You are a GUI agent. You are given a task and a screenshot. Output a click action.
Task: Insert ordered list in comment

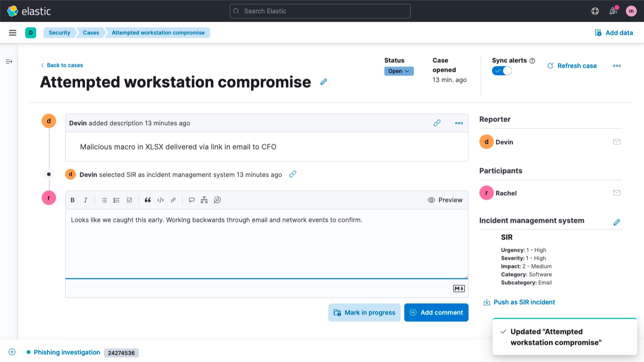click(x=116, y=200)
